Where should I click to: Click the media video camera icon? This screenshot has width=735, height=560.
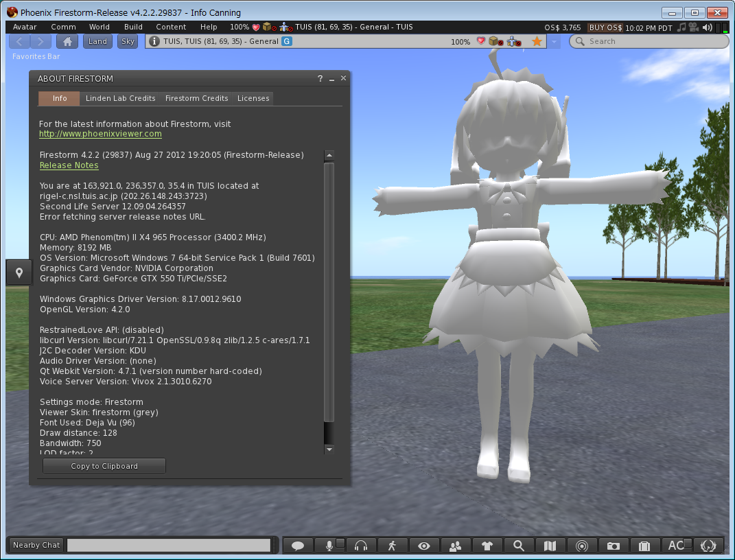coord(694,27)
